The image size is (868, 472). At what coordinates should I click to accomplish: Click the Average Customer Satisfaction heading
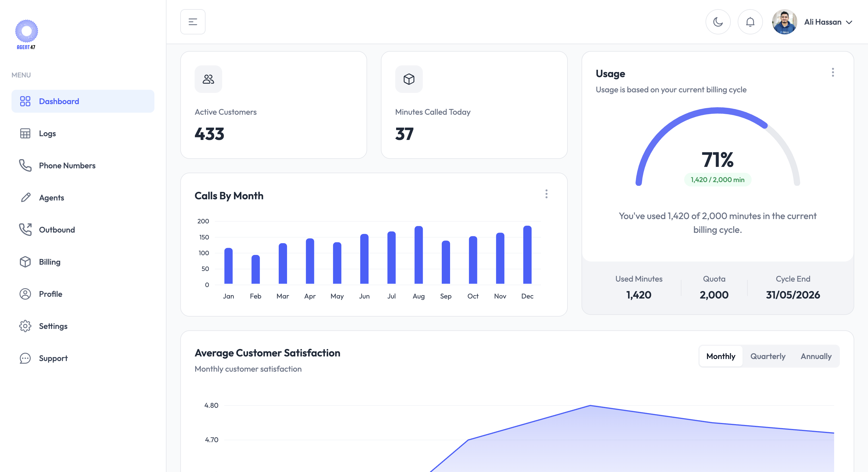267,353
